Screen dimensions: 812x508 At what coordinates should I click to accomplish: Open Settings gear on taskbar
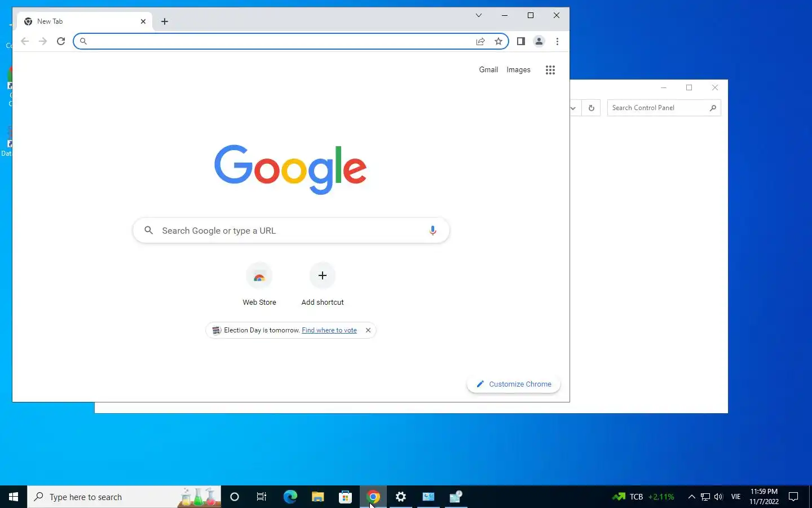coord(401,497)
